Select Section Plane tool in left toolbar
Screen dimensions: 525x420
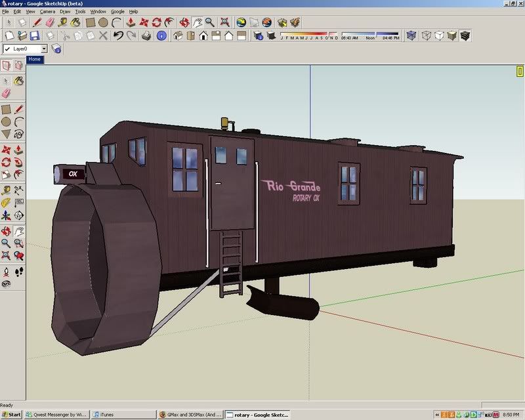coord(19,215)
